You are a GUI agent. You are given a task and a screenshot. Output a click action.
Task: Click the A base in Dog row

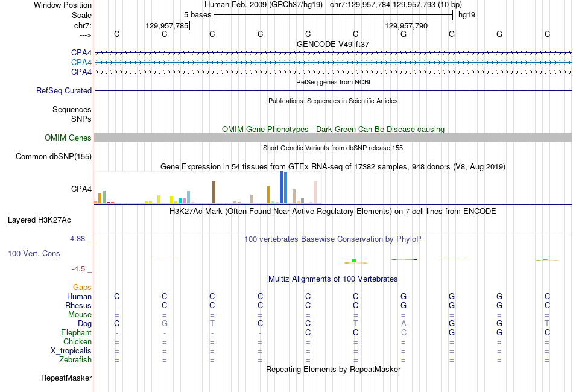(x=404, y=324)
